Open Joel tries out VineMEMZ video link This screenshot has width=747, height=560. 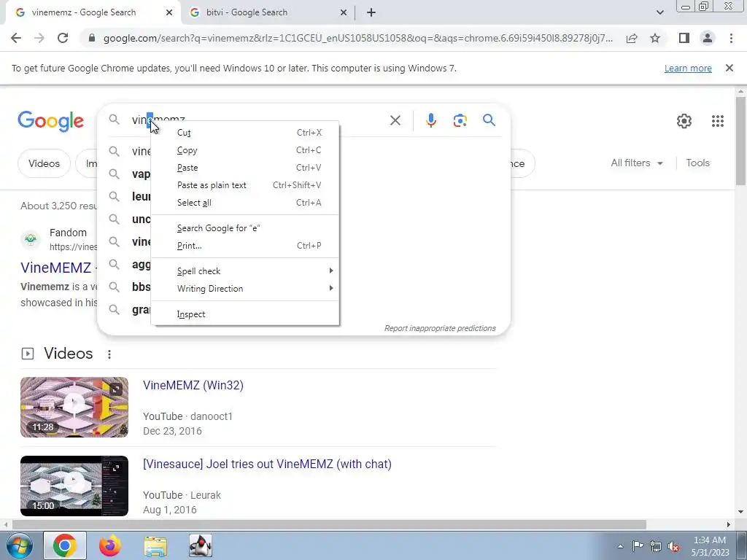[267, 464]
